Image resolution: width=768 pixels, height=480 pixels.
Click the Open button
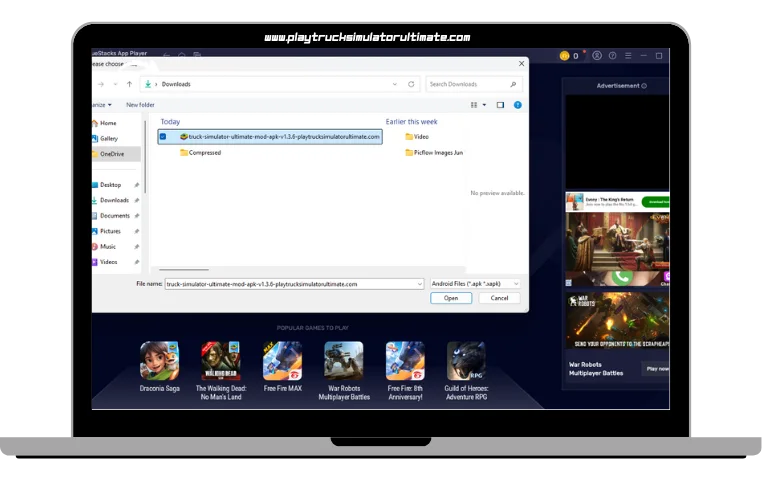(451, 298)
